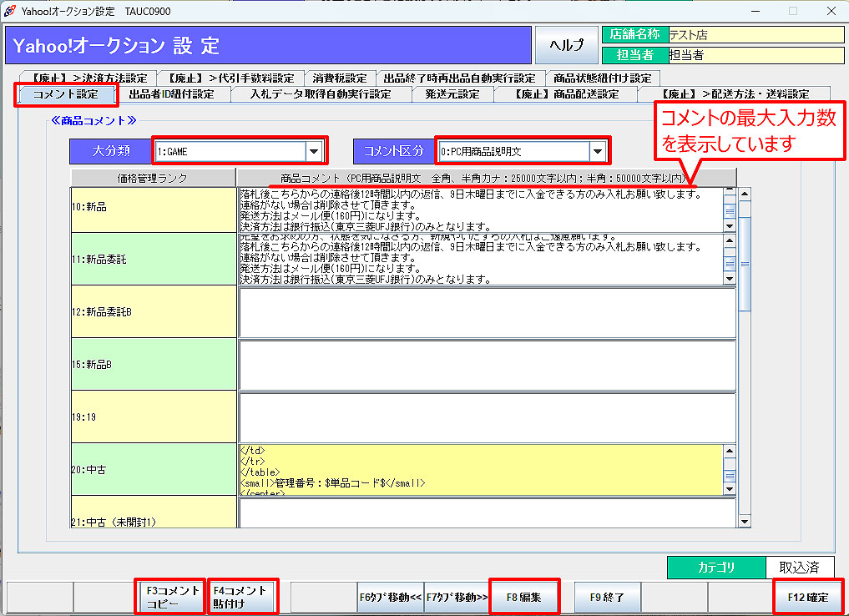
Task: Click F6 タブ移動<< button
Action: [391, 598]
